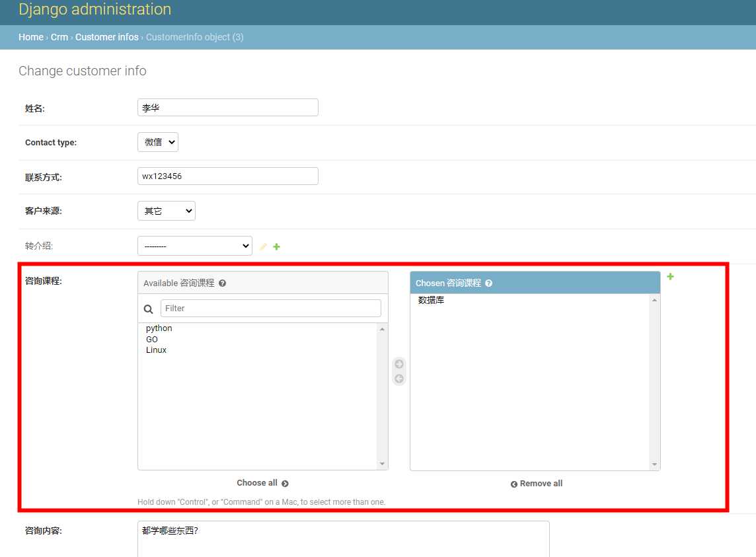Click the green plus icon next to Chosen 咨询课程

(670, 276)
